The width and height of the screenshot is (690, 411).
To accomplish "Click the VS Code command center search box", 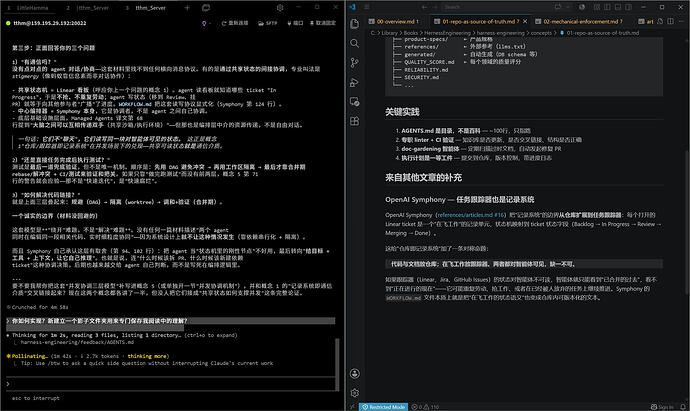I will tap(495, 7).
